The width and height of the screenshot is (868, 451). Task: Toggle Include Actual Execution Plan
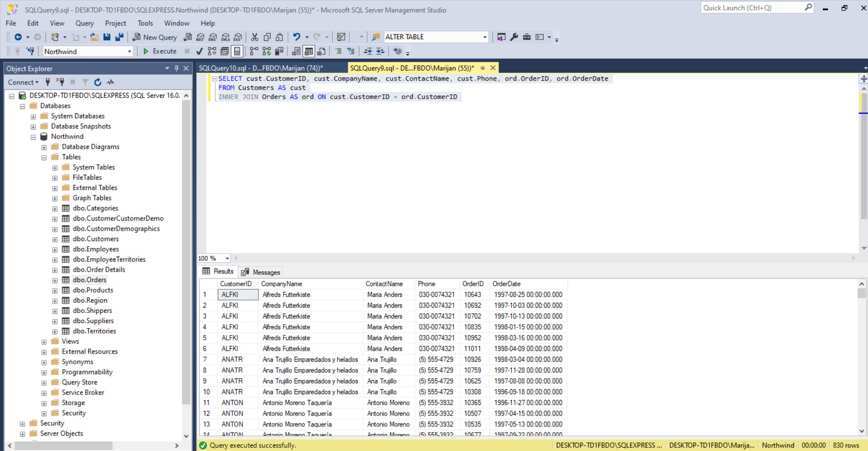(x=254, y=51)
